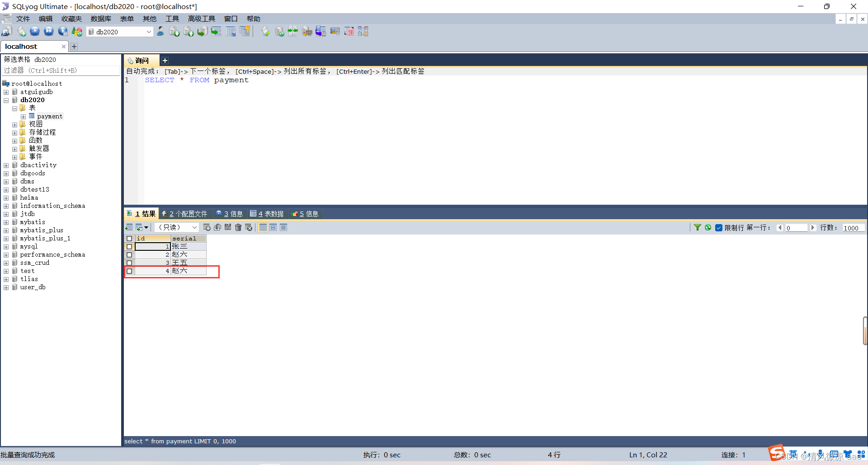
Task: Click the 第一行 first row input field
Action: click(796, 228)
